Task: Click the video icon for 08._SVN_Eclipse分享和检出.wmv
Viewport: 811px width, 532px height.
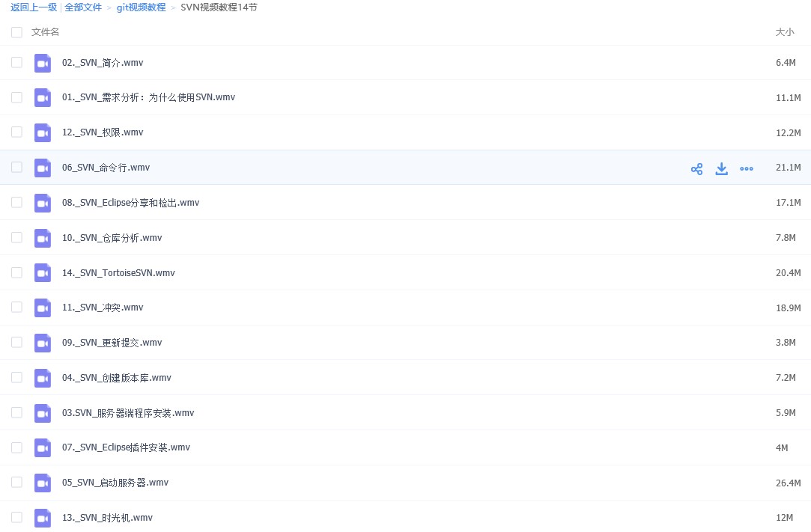Action: coord(43,204)
